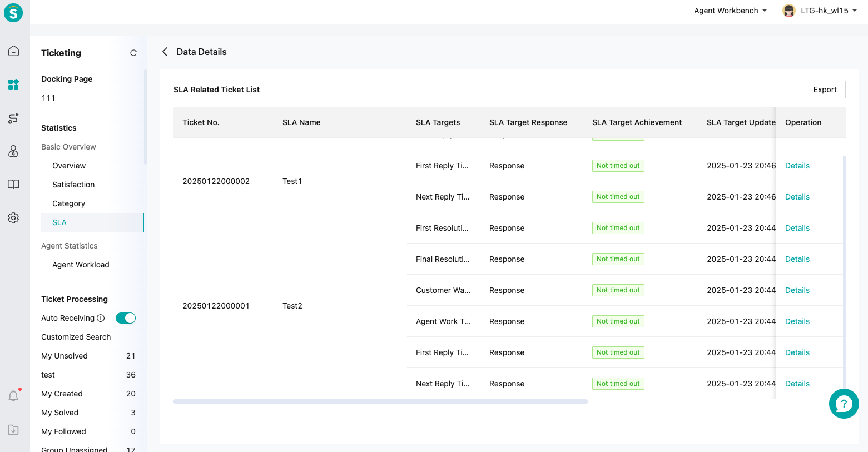The height and width of the screenshot is (452, 868).
Task: Click the Operation column header
Action: point(803,122)
